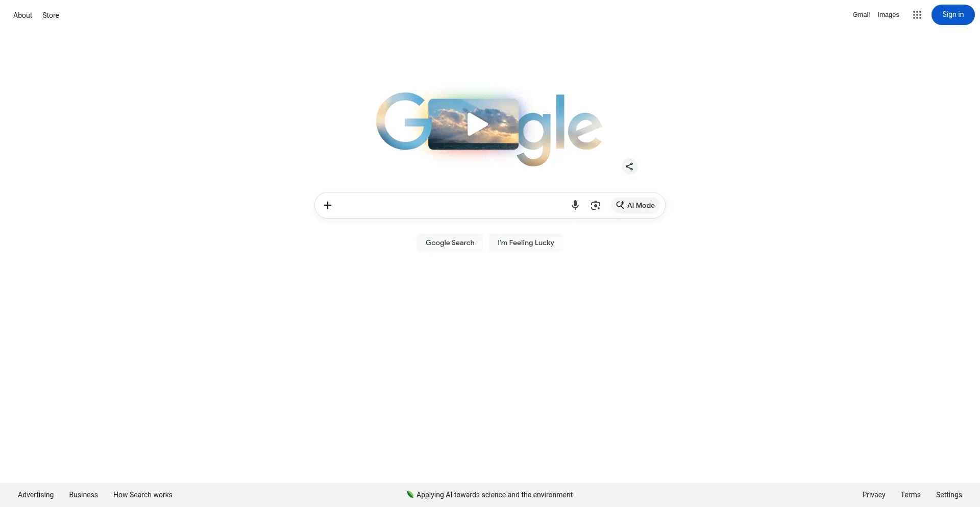
Task: Click the plus icon in search box
Action: click(x=328, y=205)
